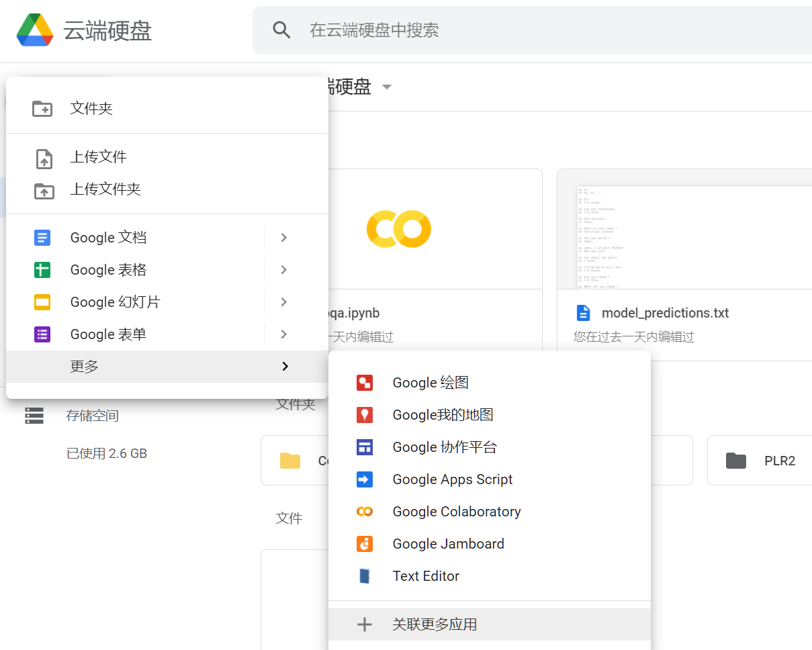Screen dimensions: 812x650
Task: Expand the Google 表格 submenu arrow
Action: pos(284,270)
